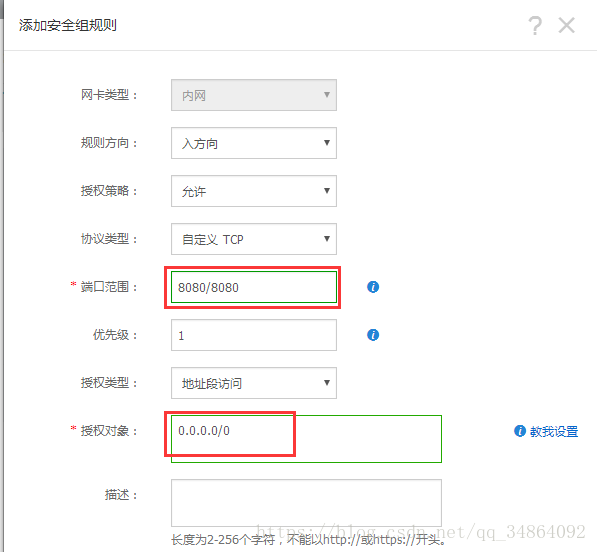Click the 描述 label
Screen dimensions: 597x552
click(121, 495)
